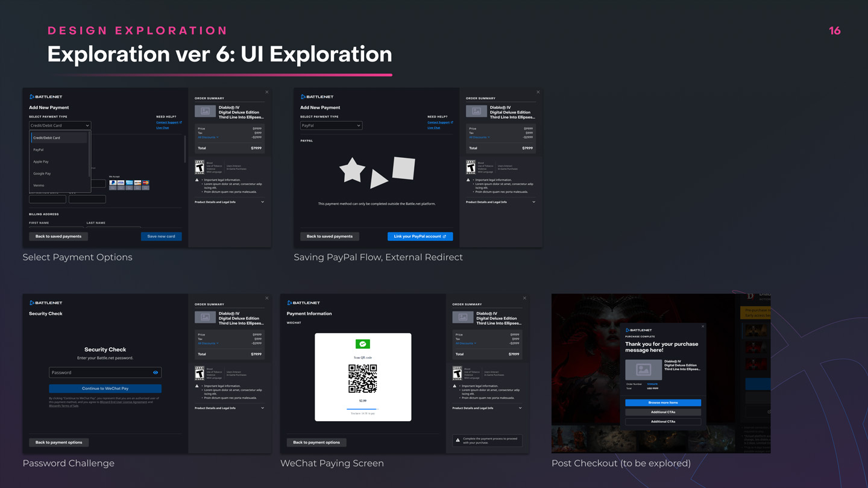Click ESRB Teen rating icon in WeChat Paying Screen mockup
This screenshot has height=488, width=868.
(x=457, y=374)
